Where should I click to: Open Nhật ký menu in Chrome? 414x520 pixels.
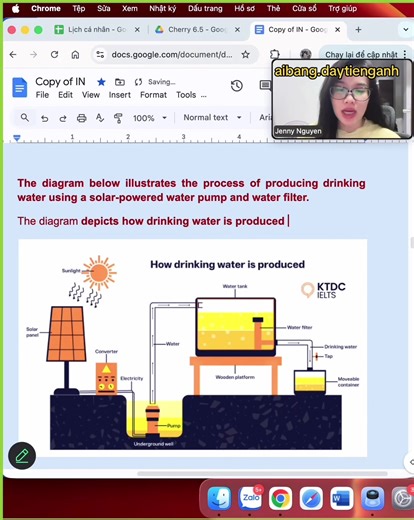[x=162, y=9]
